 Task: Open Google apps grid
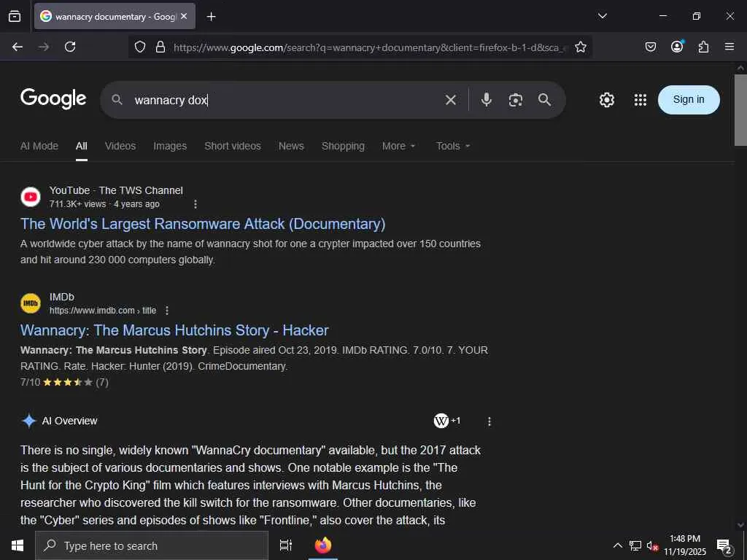click(640, 100)
